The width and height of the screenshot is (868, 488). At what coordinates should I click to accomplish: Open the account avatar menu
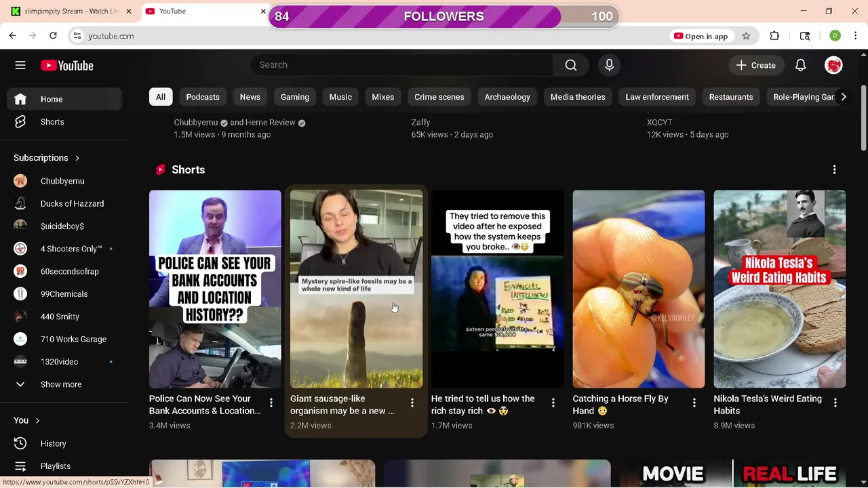833,65
